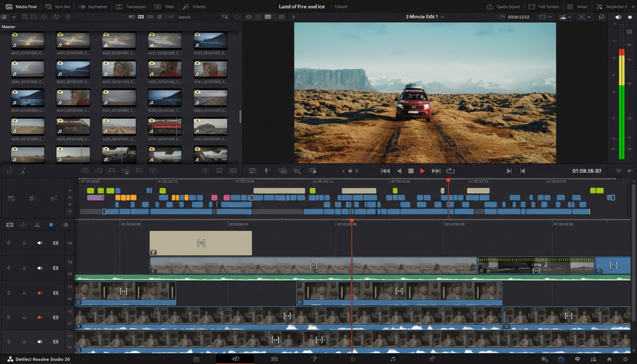Enable loop playback
Image resolution: width=637 pixels, height=364 pixels.
[450, 171]
